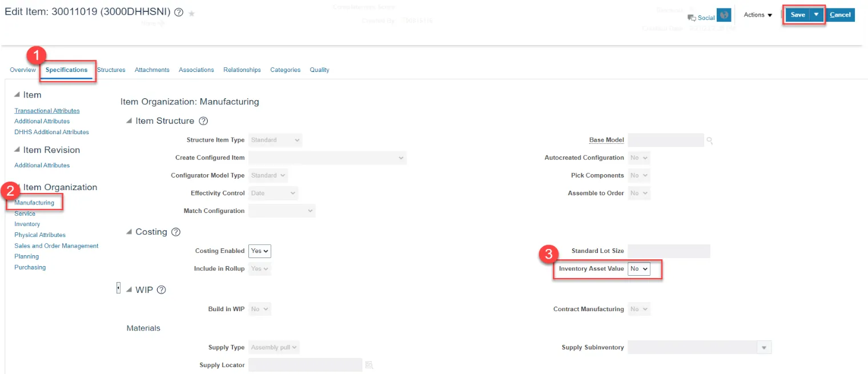This screenshot has height=374, width=868.
Task: Open Effectivity Control dropdown
Action: click(x=274, y=193)
